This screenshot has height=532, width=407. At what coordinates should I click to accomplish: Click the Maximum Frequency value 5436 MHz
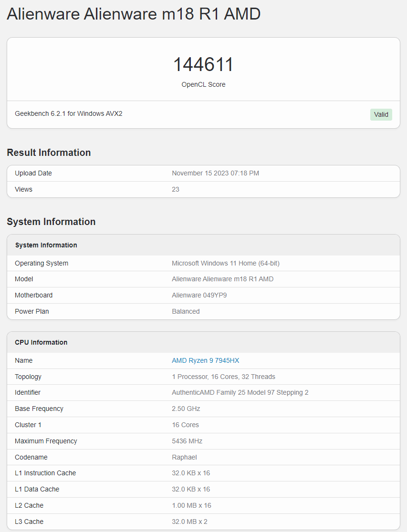(x=187, y=441)
